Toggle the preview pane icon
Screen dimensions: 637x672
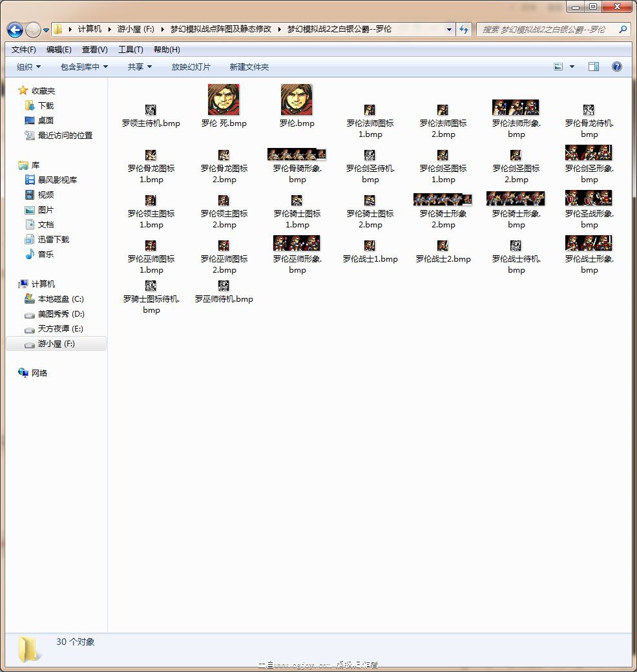pos(593,67)
